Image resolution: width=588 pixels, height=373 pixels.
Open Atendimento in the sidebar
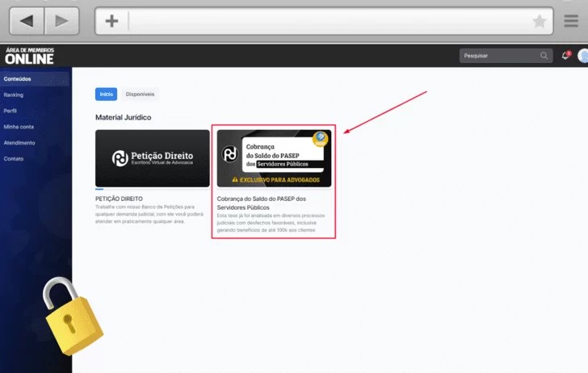[x=19, y=143]
